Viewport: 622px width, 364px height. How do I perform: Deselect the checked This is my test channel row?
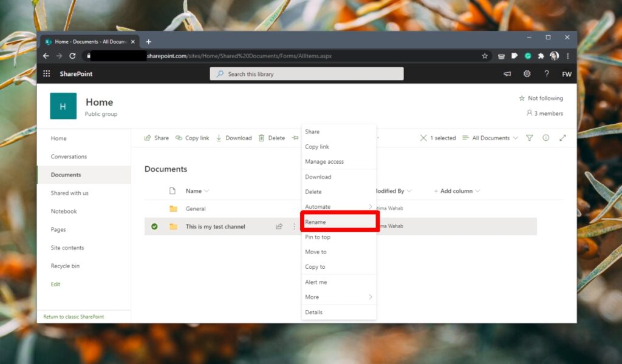click(x=153, y=226)
